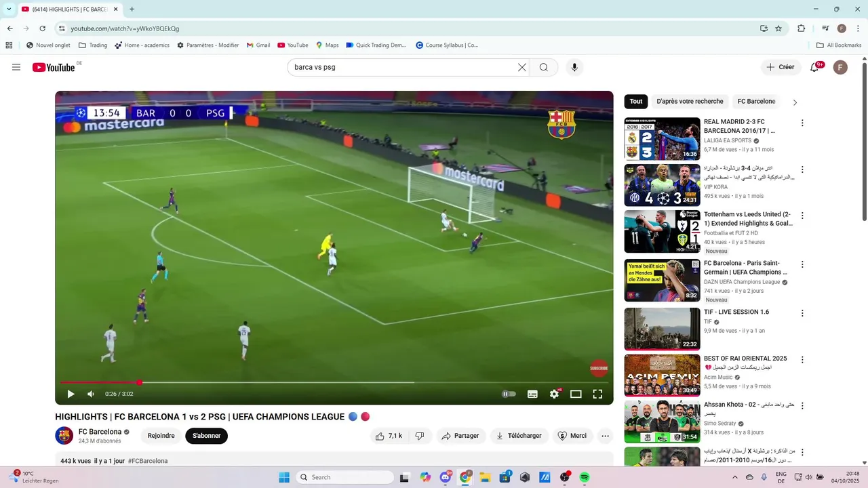Play the video
This screenshot has width=868, height=488.
(71, 394)
